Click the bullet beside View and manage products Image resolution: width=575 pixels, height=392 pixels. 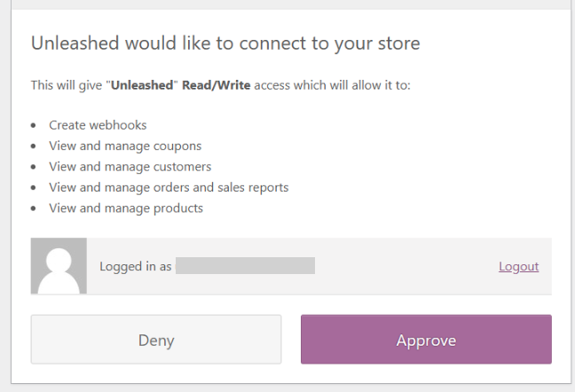(x=34, y=208)
